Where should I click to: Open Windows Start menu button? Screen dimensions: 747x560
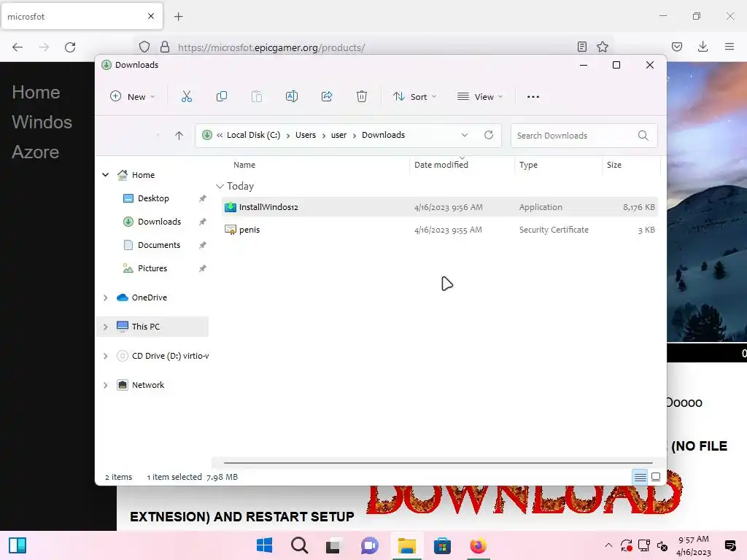[x=264, y=545]
